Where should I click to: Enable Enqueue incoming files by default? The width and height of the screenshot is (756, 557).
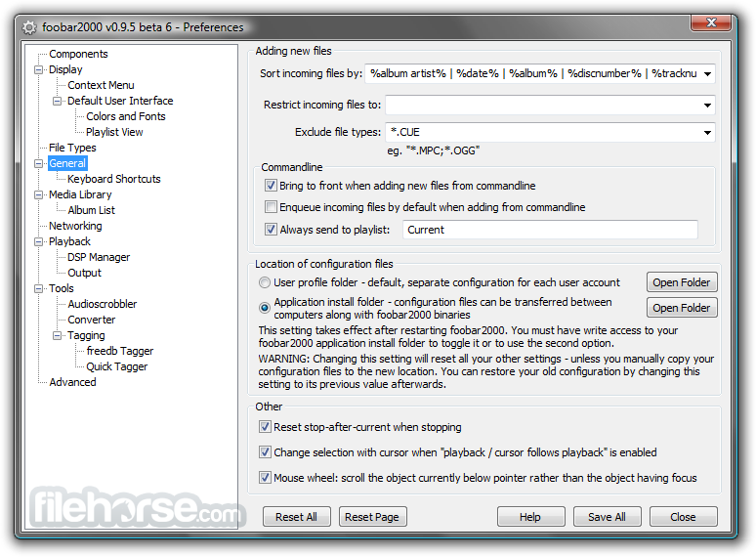pos(272,207)
